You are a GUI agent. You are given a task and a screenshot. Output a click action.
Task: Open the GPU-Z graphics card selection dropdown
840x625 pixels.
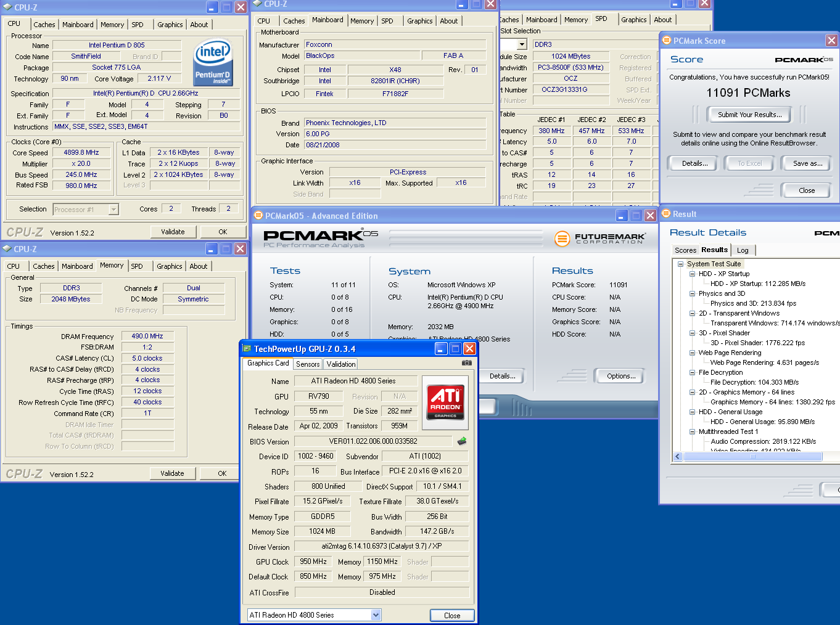[x=376, y=615]
